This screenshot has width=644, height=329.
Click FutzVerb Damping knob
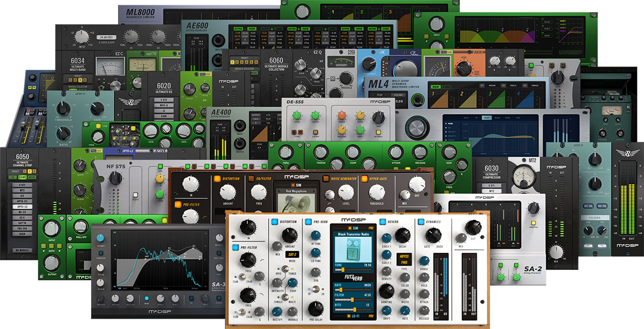tap(386, 291)
